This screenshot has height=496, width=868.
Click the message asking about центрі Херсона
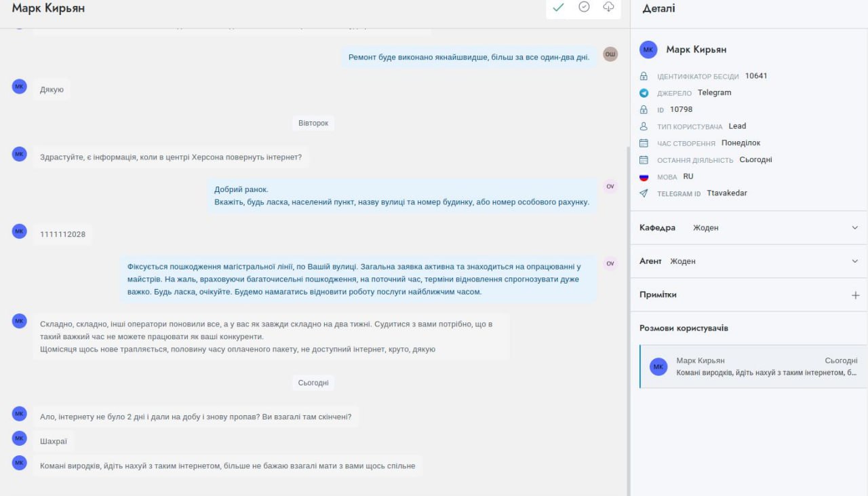tap(171, 157)
